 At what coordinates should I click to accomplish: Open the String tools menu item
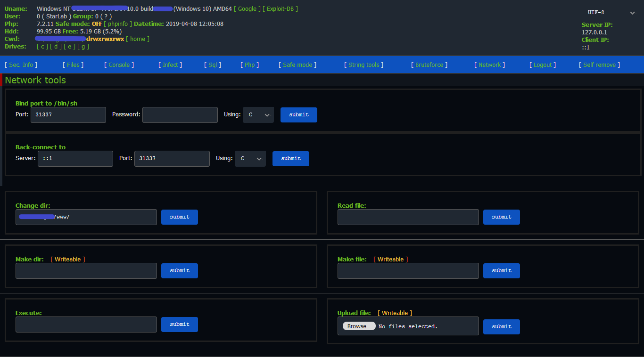click(x=363, y=65)
